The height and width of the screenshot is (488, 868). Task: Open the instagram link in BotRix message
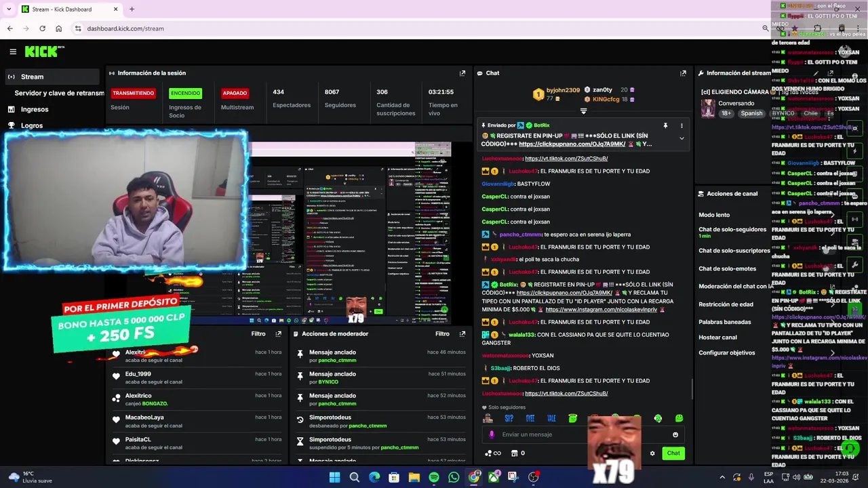tap(601, 310)
